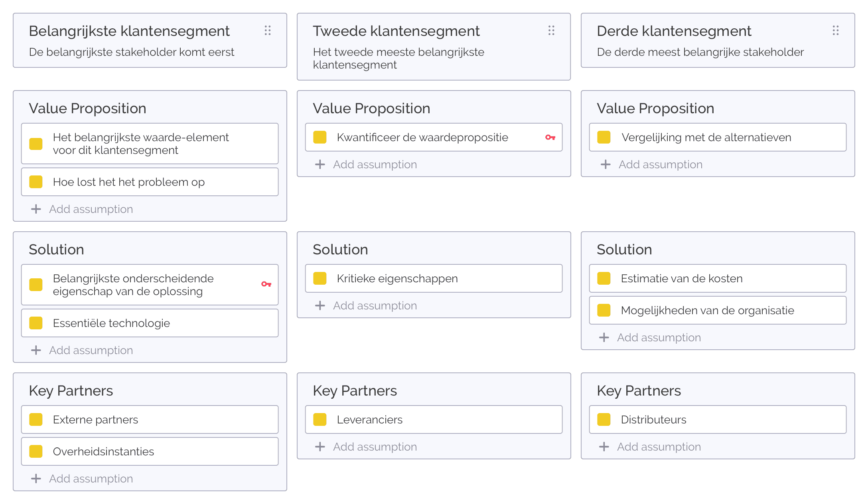Open the Distributeurs assumption card
Image resolution: width=868 pixels, height=504 pixels.
click(x=718, y=419)
